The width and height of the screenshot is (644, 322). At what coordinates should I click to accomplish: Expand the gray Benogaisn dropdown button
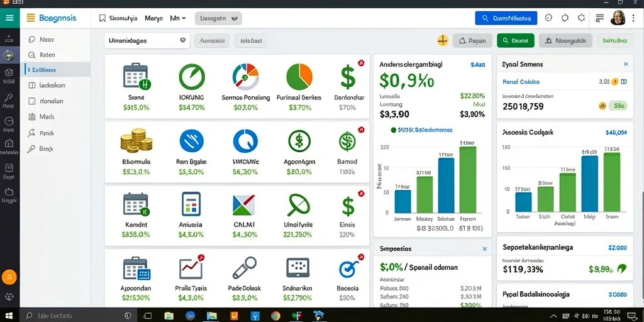(x=218, y=18)
